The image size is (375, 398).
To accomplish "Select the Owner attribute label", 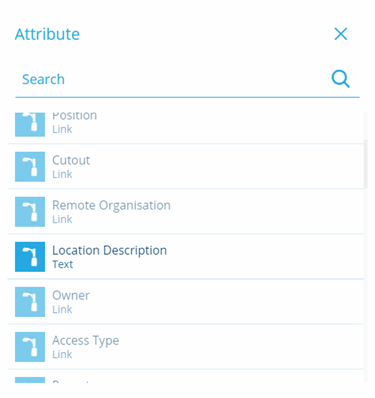I will 71,295.
